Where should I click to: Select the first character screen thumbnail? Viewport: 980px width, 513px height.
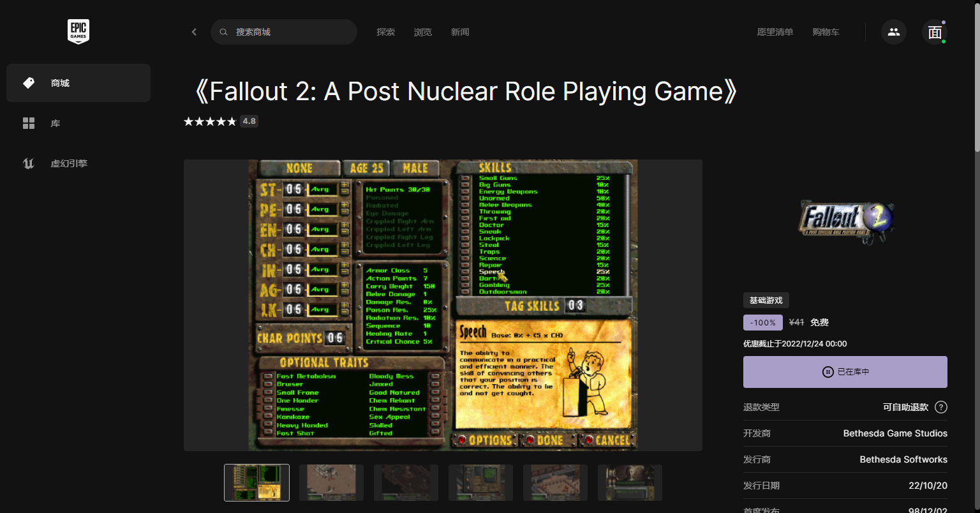click(256, 482)
